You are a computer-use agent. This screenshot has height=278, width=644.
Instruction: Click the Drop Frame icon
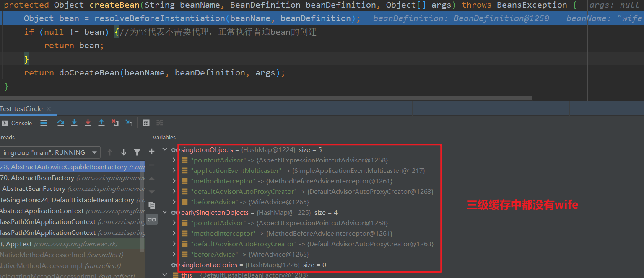(x=115, y=123)
